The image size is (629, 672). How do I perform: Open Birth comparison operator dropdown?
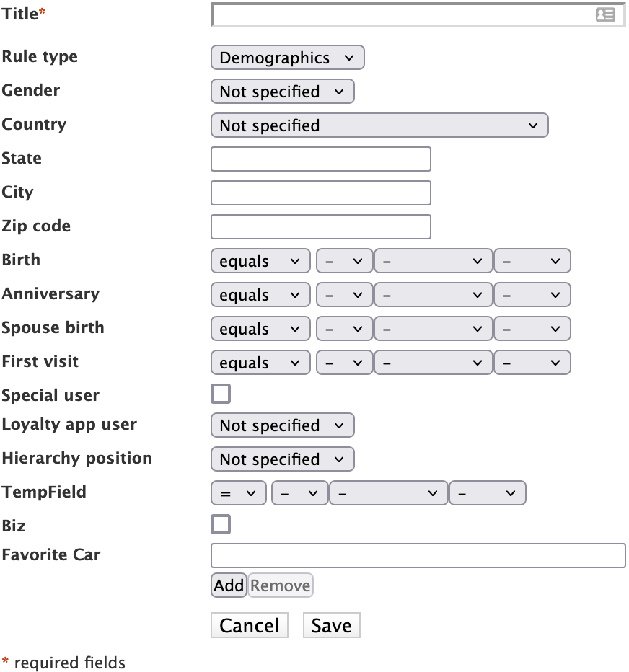[260, 261]
